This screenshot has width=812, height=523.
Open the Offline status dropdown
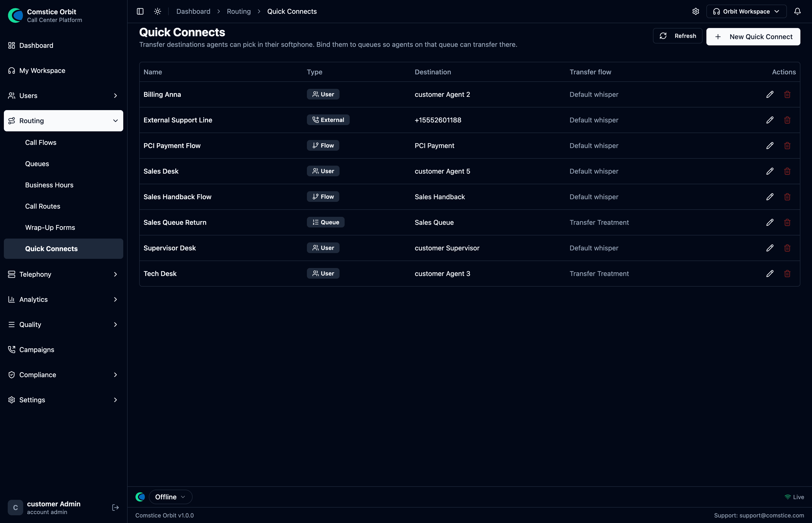[170, 497]
